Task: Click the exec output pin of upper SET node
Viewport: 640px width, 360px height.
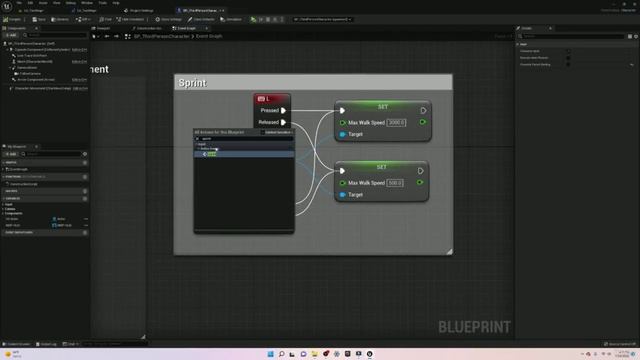Action: 423,111
